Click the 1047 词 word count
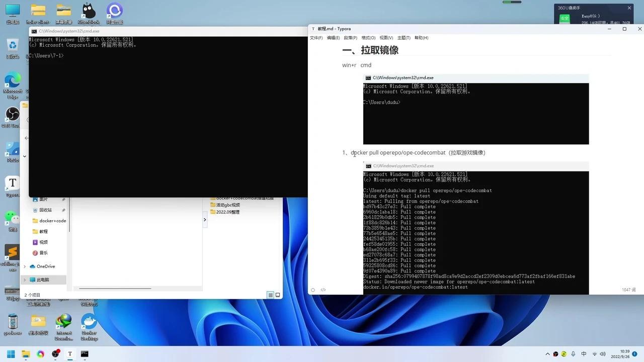 628,290
